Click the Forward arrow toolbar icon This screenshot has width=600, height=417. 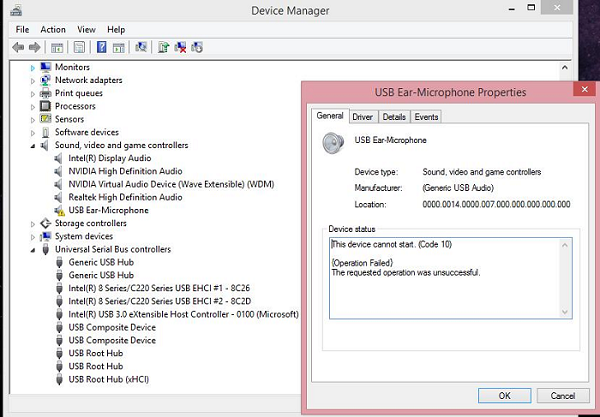34,47
